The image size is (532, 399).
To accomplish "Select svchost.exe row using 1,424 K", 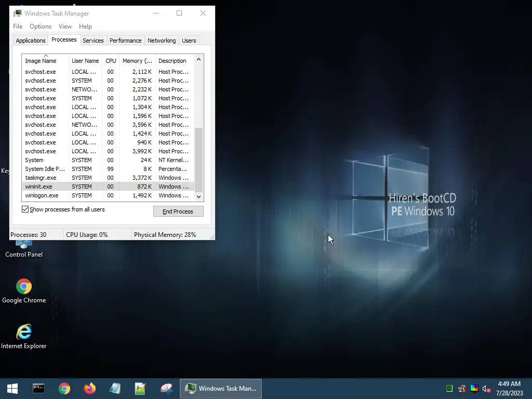I will 108,134.
